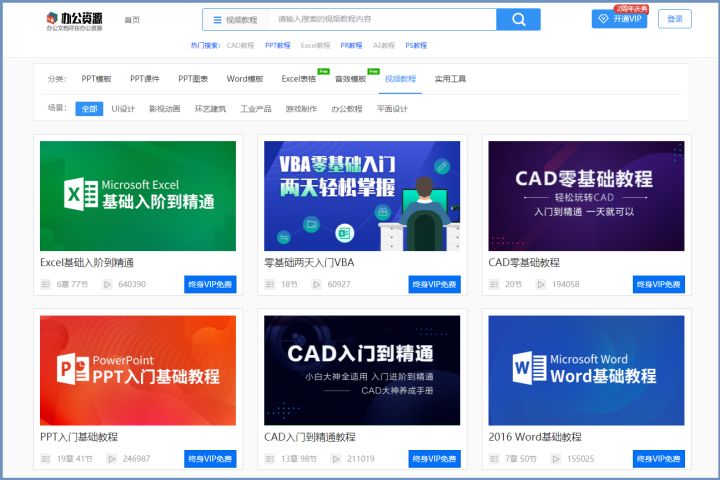Click chapter list icon beside 18节
Screen dimensions: 720x480
coord(270,284)
